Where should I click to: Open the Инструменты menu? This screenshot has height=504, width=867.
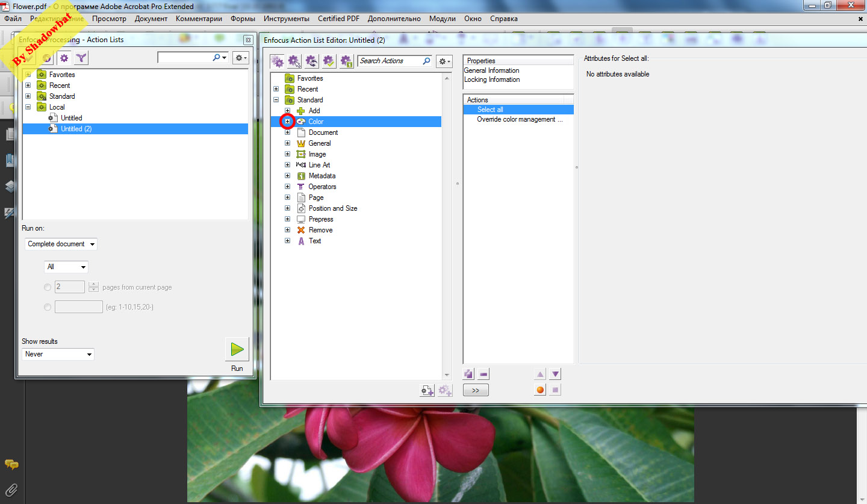click(287, 19)
